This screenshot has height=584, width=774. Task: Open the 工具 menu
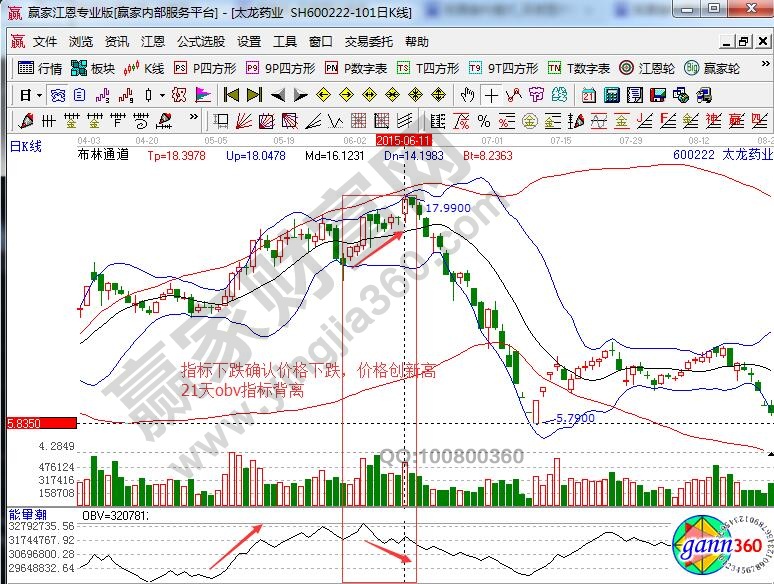tap(285, 42)
